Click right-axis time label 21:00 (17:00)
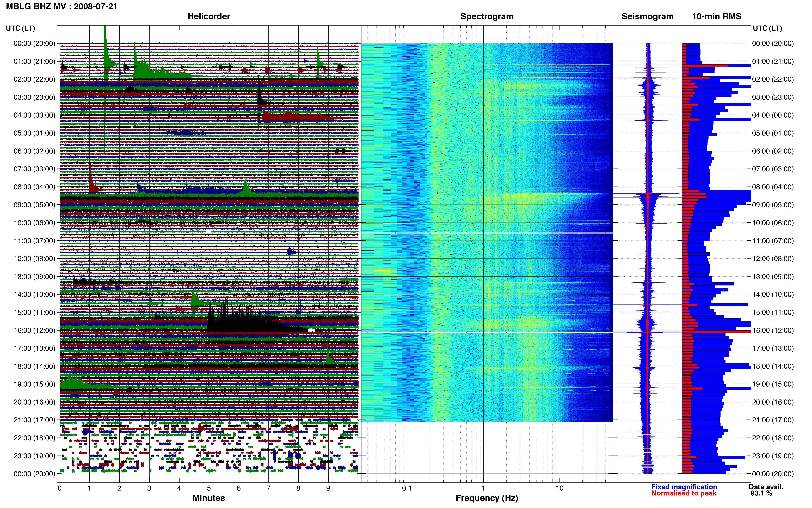Image resolution: width=812 pixels, height=508 pixels. click(x=773, y=420)
